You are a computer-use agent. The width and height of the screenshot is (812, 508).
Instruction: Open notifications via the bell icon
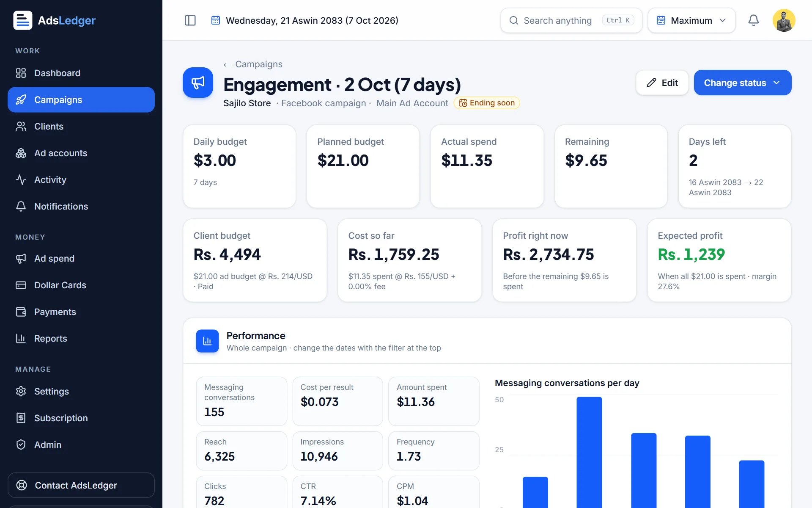[x=754, y=20]
